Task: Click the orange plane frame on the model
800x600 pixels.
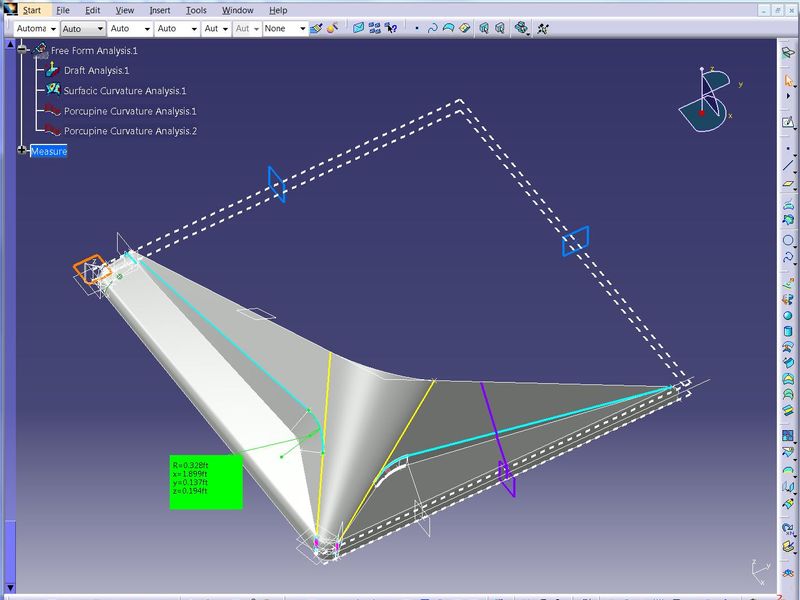Action: pyautogui.click(x=92, y=269)
